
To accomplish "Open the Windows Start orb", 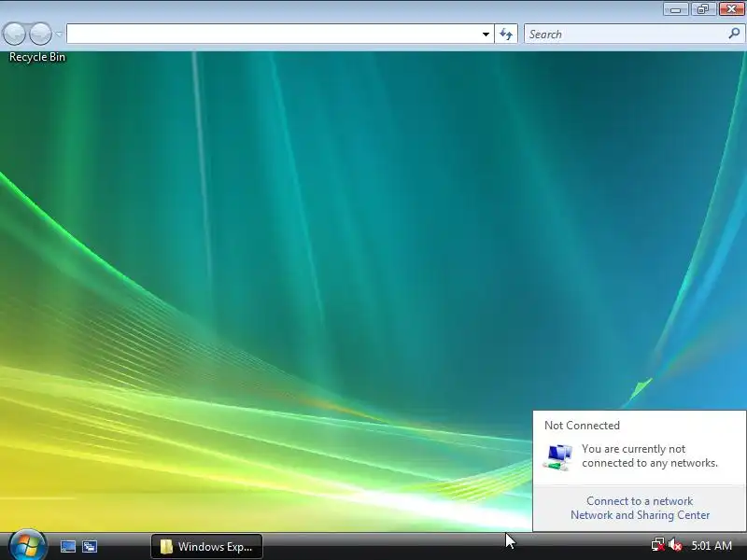I will 28,545.
